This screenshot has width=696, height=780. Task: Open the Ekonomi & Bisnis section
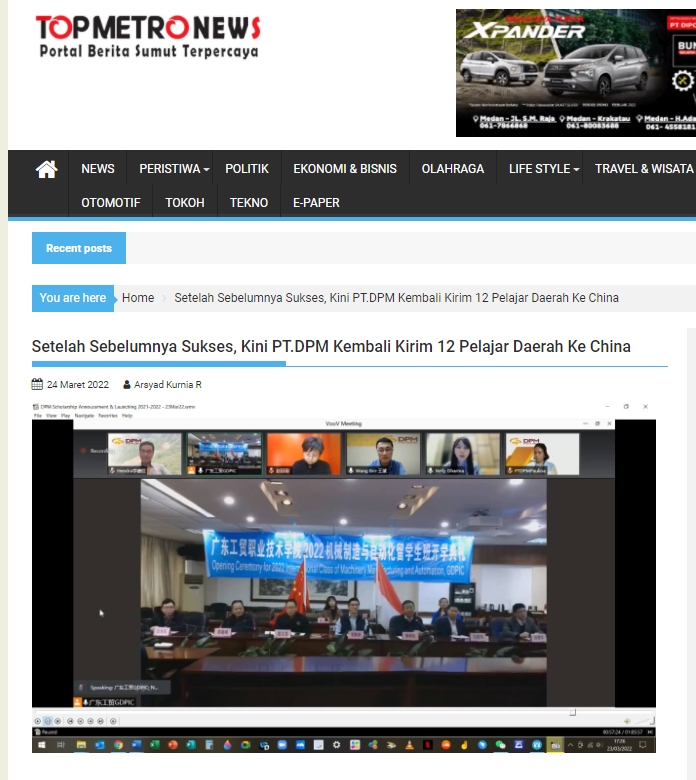pyautogui.click(x=345, y=169)
